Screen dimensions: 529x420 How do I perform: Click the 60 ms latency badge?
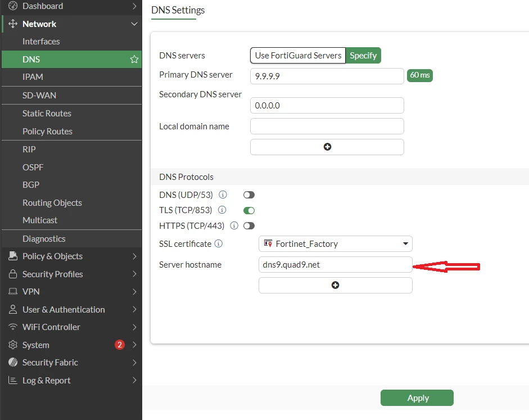click(420, 75)
